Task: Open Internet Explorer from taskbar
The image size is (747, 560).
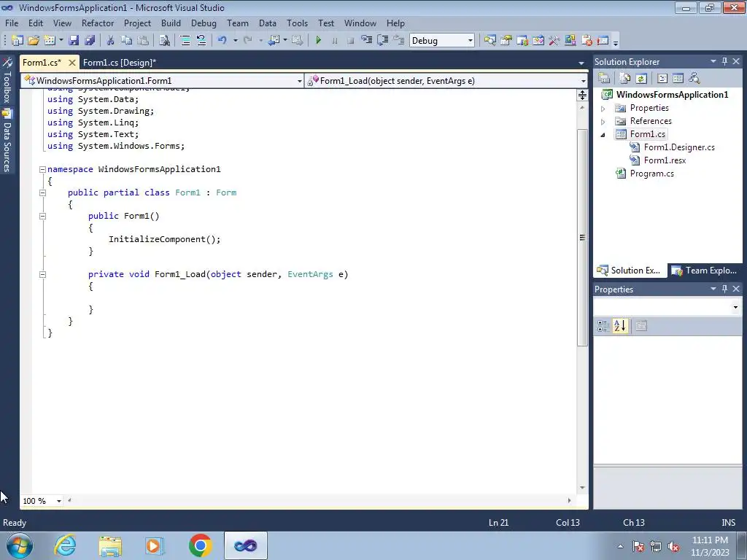Action: [65, 545]
